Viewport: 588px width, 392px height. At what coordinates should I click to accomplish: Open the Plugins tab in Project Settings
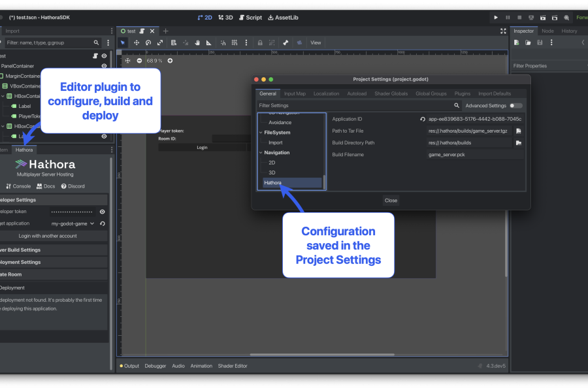pos(463,94)
